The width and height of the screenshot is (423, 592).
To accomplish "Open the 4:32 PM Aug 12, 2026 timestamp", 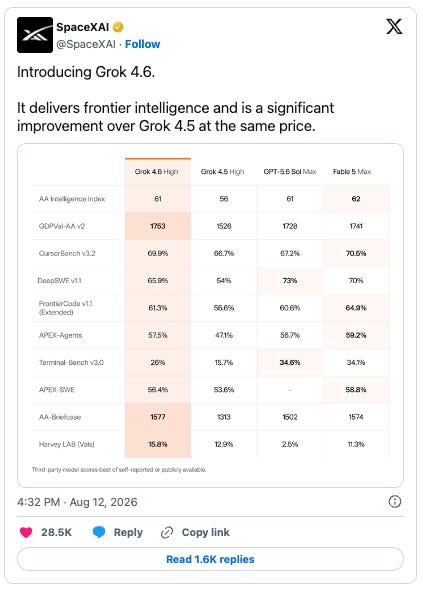I will click(x=77, y=502).
